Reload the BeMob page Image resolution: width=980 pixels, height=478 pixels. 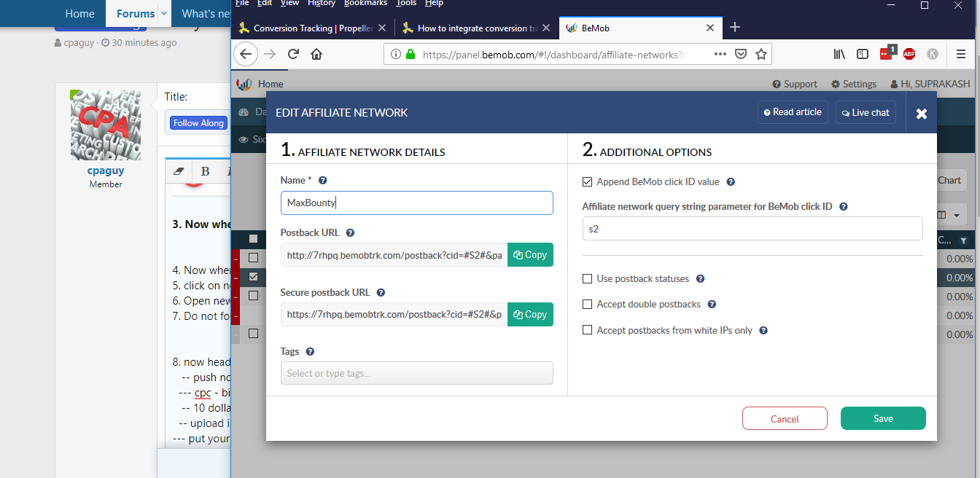click(x=293, y=54)
